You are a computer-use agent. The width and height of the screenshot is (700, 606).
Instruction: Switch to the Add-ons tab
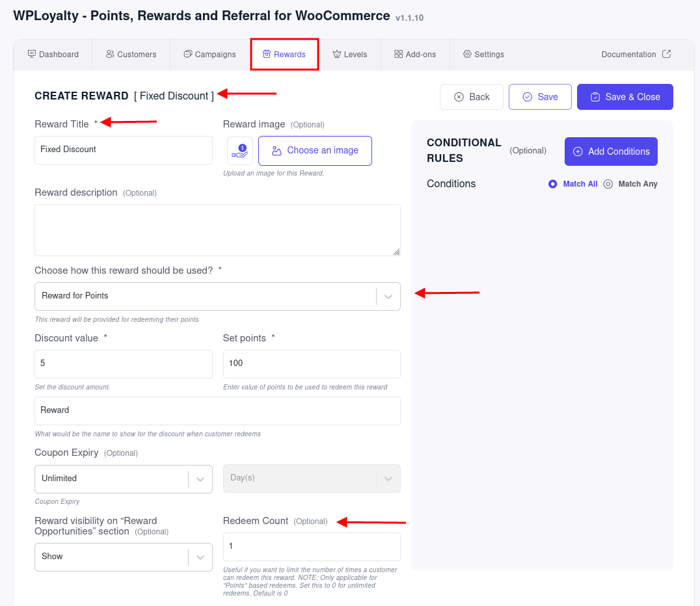click(x=415, y=55)
